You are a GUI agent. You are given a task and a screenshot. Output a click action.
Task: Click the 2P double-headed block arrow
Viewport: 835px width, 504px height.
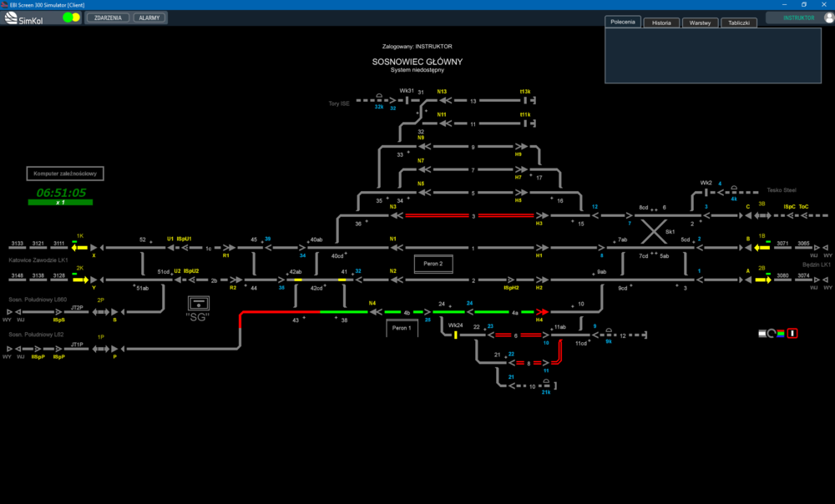tap(101, 312)
